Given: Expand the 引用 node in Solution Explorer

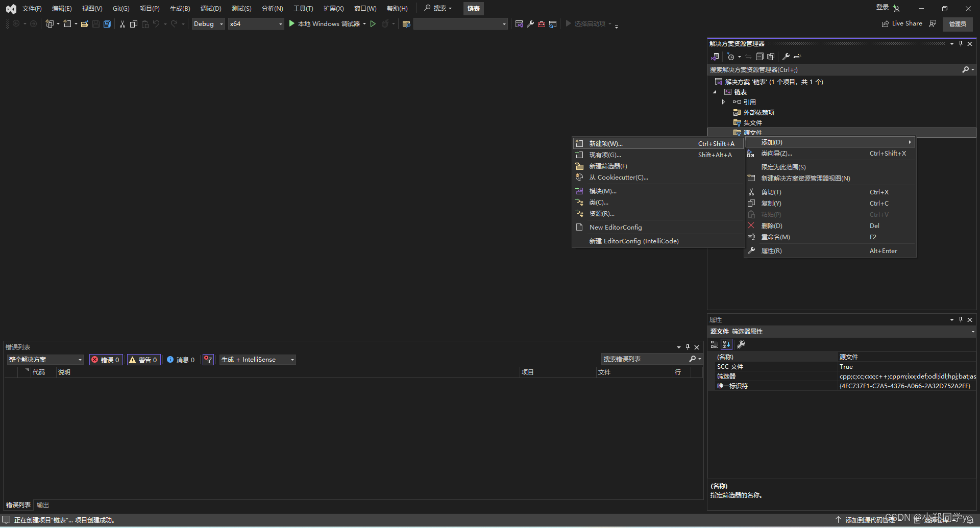Looking at the screenshot, I should click(723, 102).
